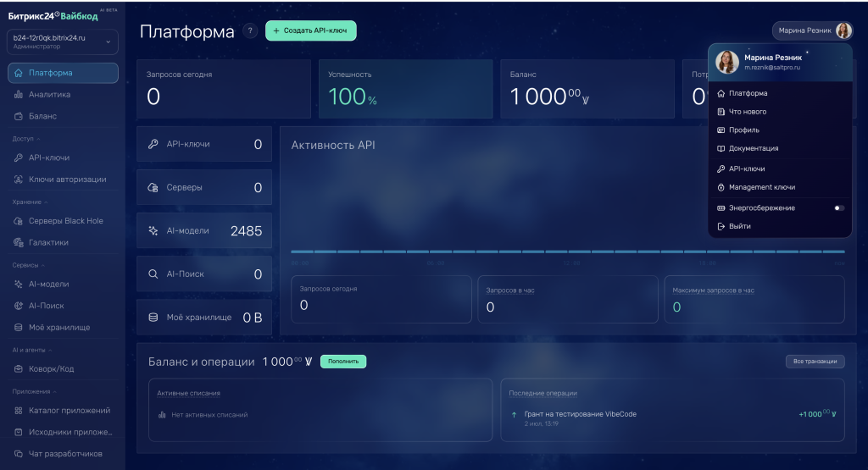Image resolution: width=868 pixels, height=470 pixels.
Task: Open Серверы Black Hole sidebar icon
Action: coord(19,221)
